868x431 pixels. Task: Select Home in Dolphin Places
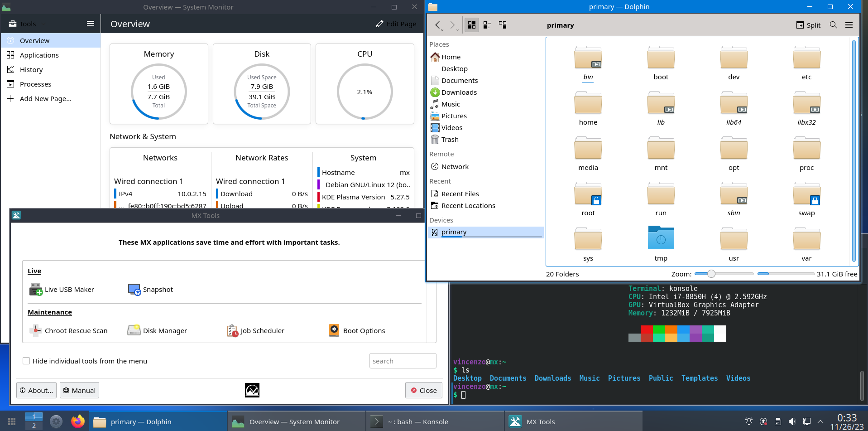pyautogui.click(x=486, y=57)
